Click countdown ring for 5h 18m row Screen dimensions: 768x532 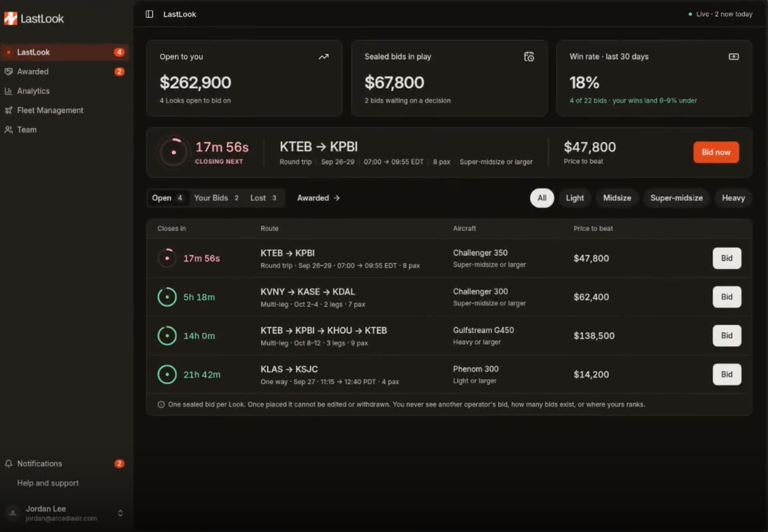[167, 297]
